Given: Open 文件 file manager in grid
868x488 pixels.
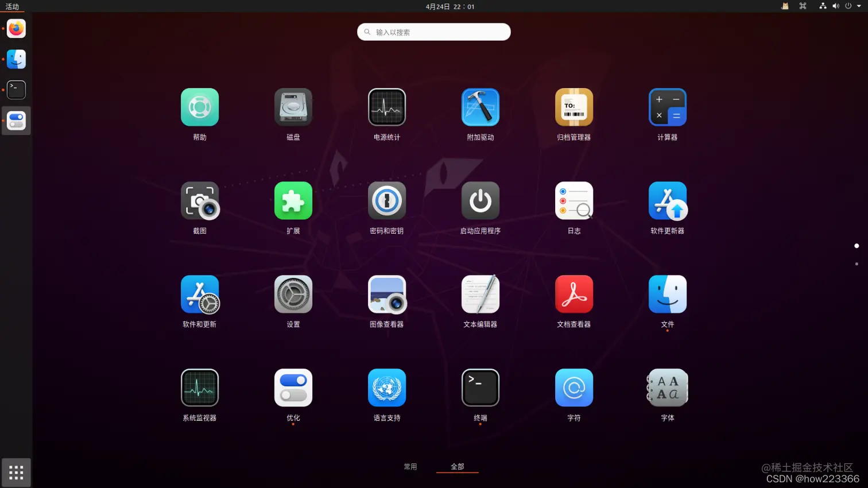Looking at the screenshot, I should coord(668,295).
